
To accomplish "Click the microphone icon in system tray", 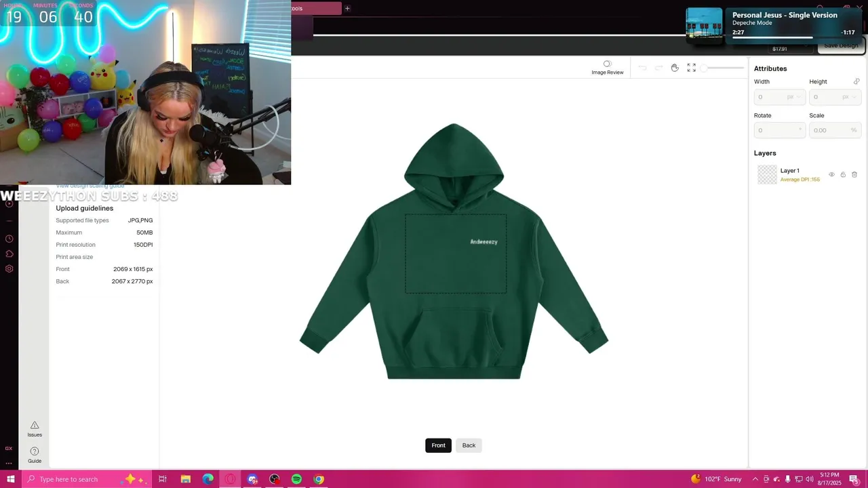I will (x=787, y=479).
